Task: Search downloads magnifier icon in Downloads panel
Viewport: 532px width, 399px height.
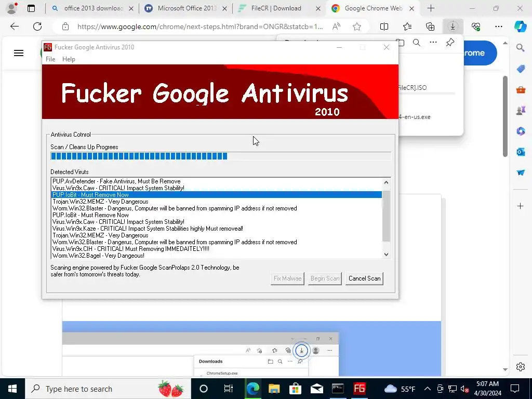Action: (x=417, y=43)
